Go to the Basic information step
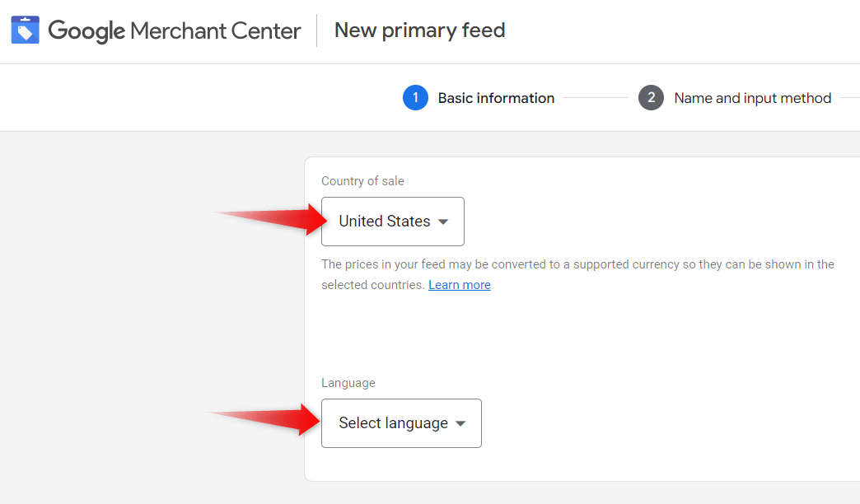Viewport: 860px width, 504px height. coord(496,98)
